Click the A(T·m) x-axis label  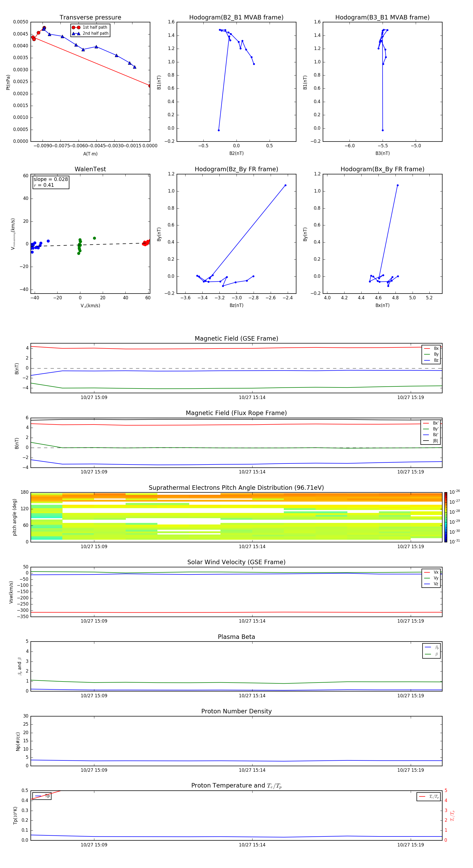90,154
